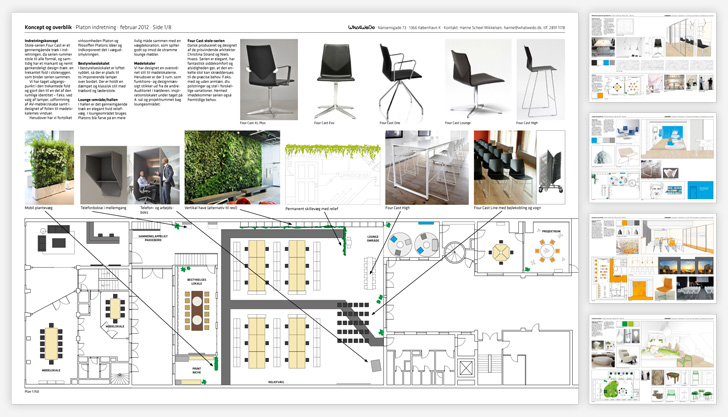728x417 pixels.
Task: Click the 'Four Cast Lounge' caption
Action: (458, 123)
